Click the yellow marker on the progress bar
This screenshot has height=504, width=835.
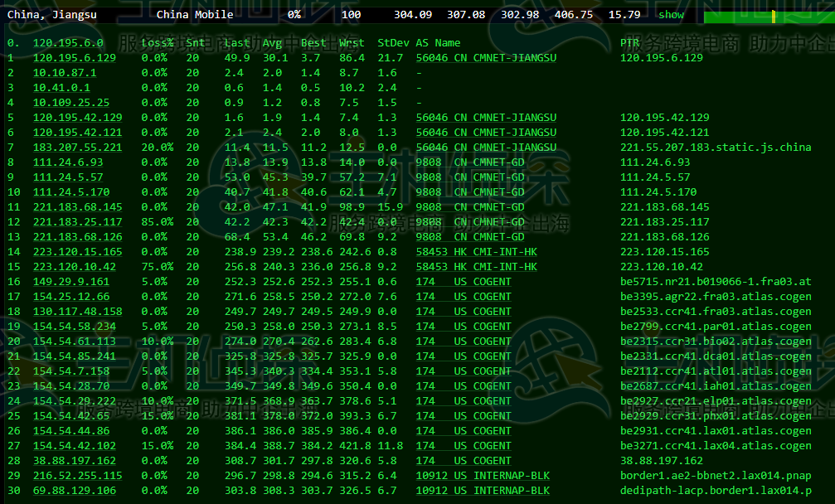[772, 14]
